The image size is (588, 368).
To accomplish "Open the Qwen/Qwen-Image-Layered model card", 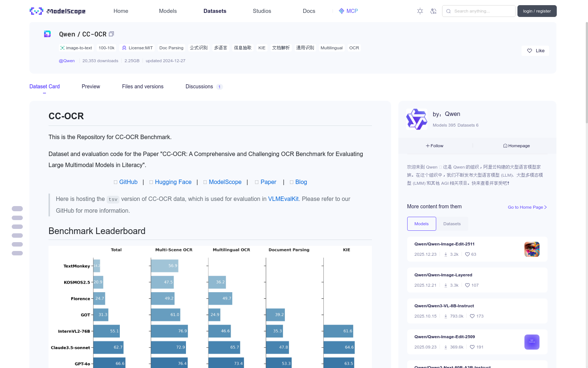I will click(x=477, y=280).
